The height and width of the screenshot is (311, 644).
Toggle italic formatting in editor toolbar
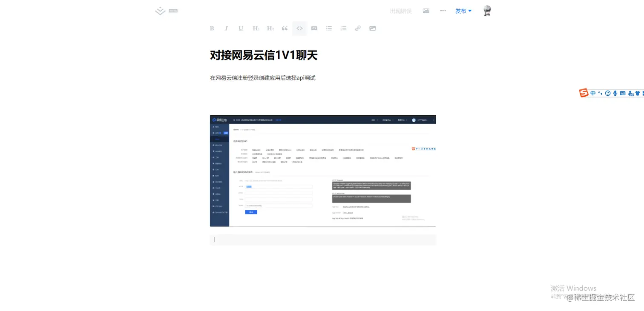[226, 29]
